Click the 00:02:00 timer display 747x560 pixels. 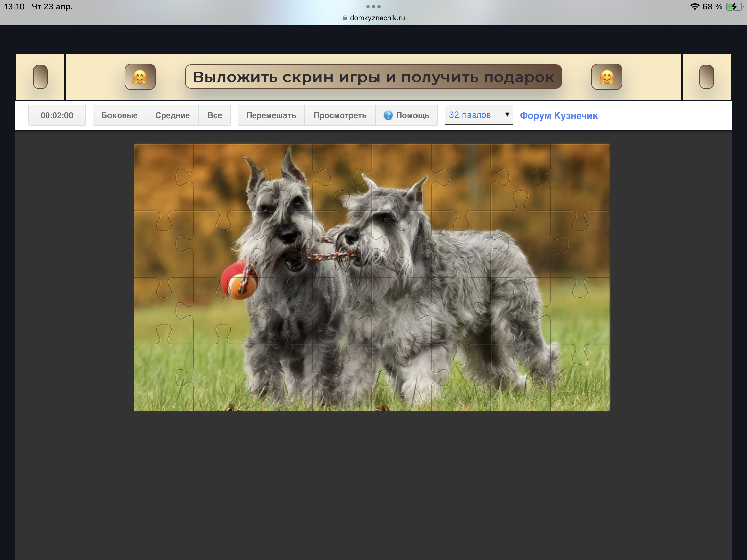[57, 115]
